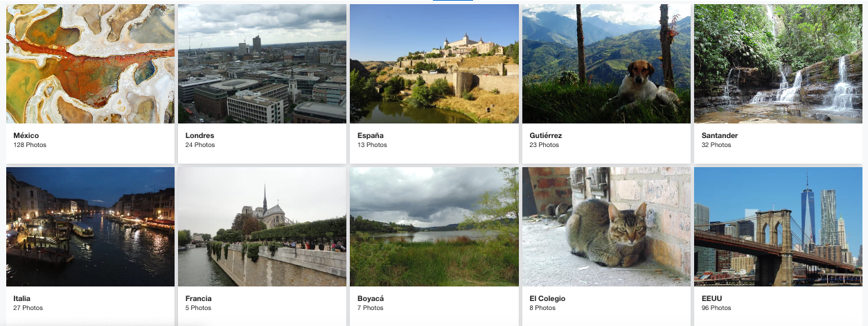868x326 pixels.
Task: Click the España album title text
Action: pyautogui.click(x=371, y=135)
